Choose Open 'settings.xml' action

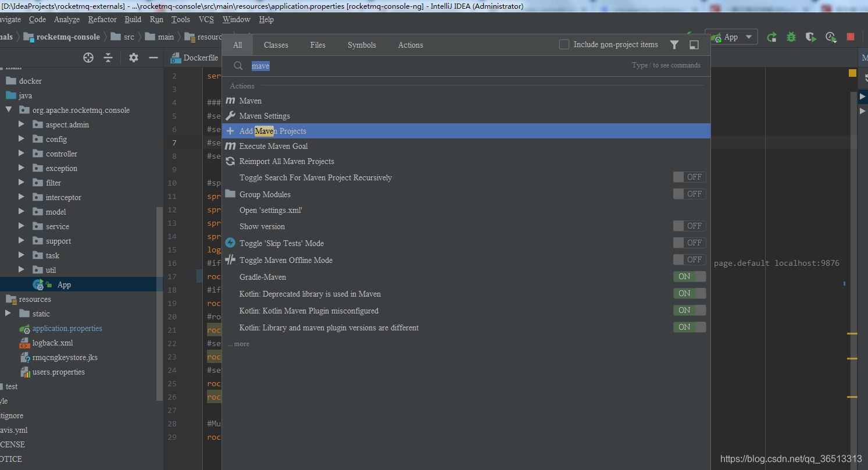coord(271,210)
